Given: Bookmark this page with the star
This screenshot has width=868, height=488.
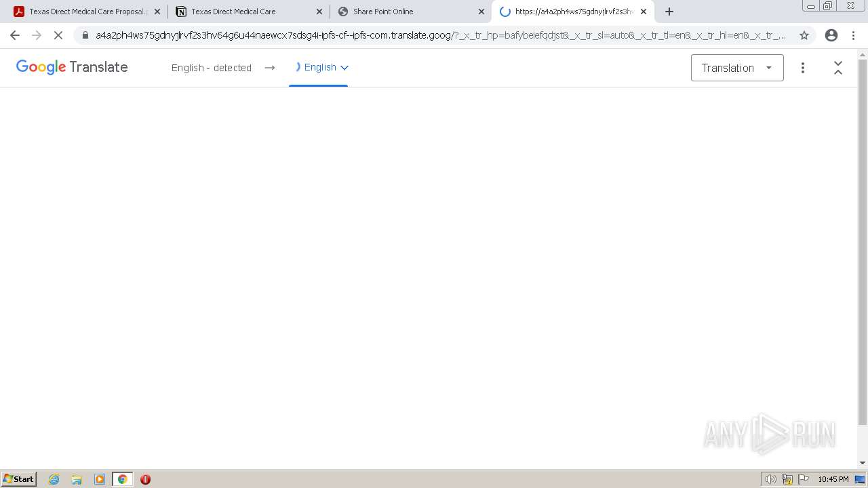Looking at the screenshot, I should (804, 35).
